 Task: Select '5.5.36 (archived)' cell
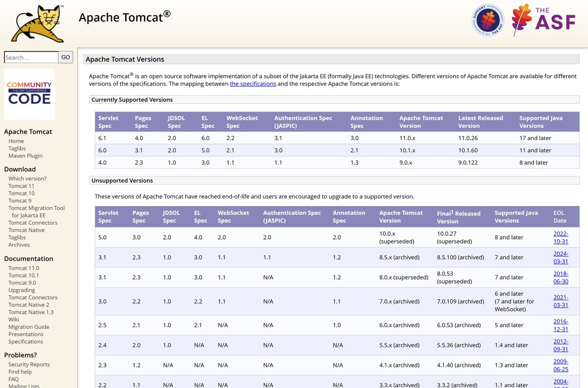coord(462,345)
